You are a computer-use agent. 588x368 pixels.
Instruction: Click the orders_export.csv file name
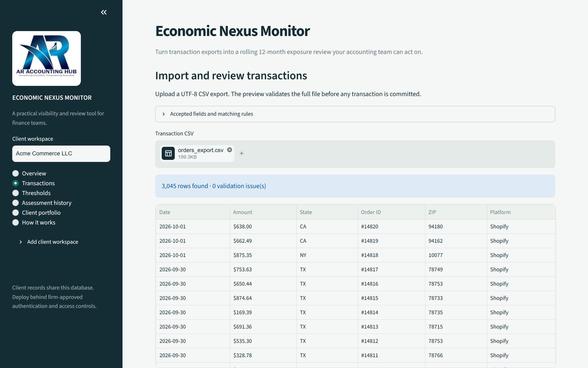pyautogui.click(x=200, y=150)
